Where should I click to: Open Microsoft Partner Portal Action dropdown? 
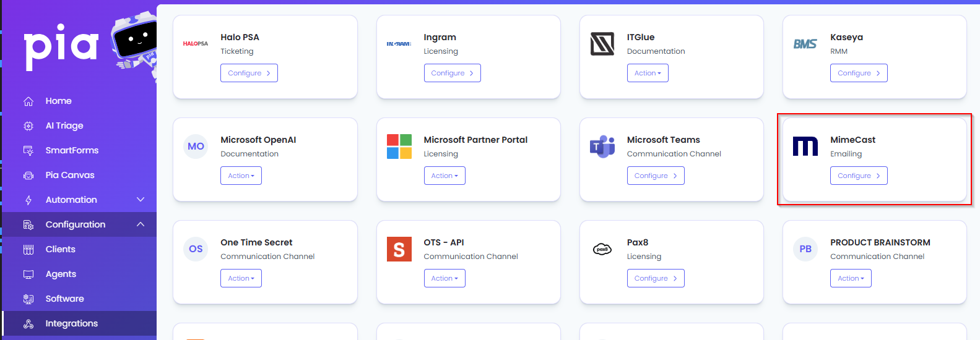[444, 176]
